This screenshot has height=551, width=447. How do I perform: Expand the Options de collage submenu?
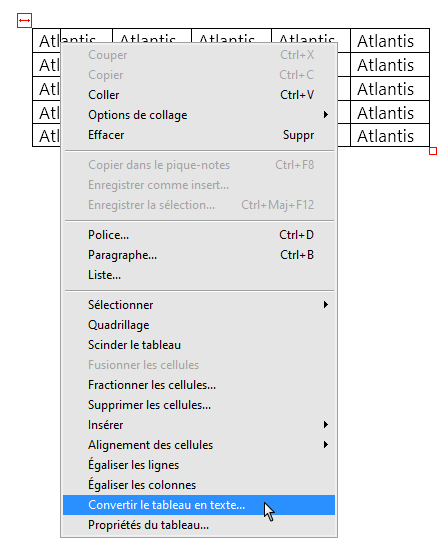(199, 115)
